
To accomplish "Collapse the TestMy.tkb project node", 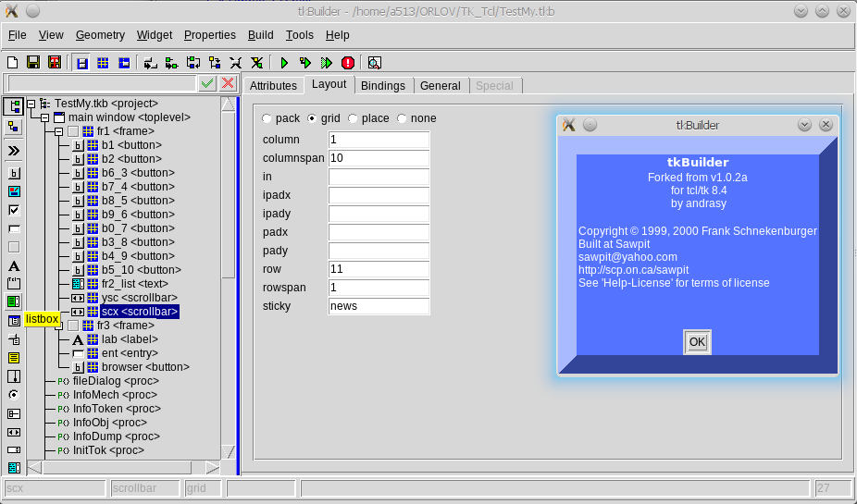I will pyautogui.click(x=31, y=104).
